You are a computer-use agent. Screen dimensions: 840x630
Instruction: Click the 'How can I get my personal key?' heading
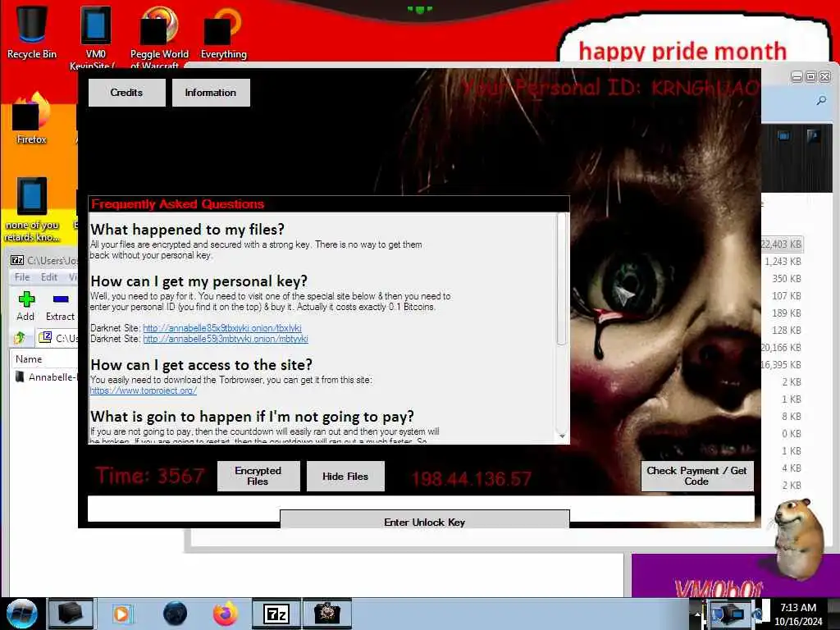click(x=199, y=281)
